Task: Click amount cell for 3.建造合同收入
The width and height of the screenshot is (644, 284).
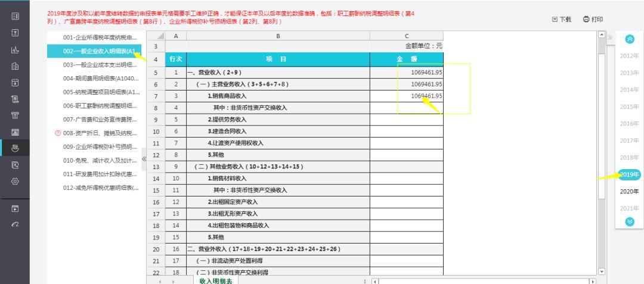Action: click(x=407, y=132)
